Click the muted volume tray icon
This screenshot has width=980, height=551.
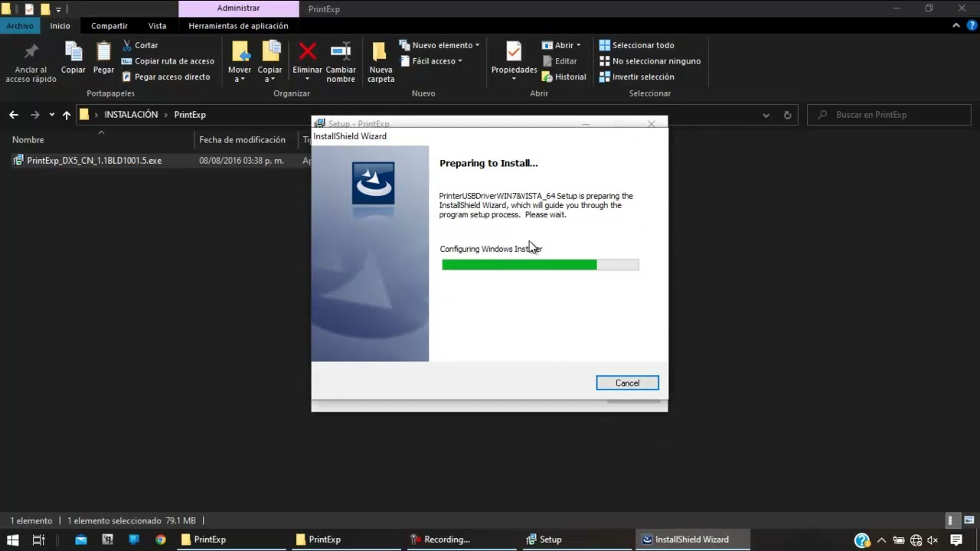click(x=933, y=540)
